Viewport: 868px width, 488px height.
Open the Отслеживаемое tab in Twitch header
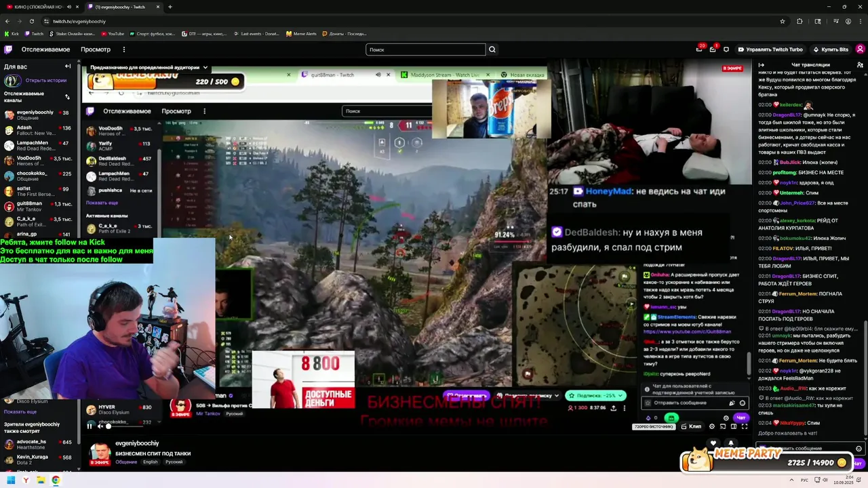(x=45, y=49)
